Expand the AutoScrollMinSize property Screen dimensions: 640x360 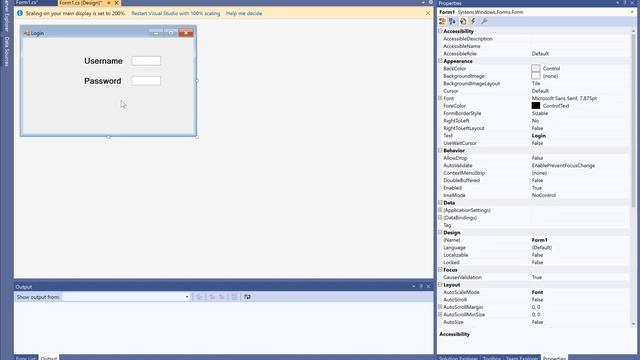click(440, 314)
